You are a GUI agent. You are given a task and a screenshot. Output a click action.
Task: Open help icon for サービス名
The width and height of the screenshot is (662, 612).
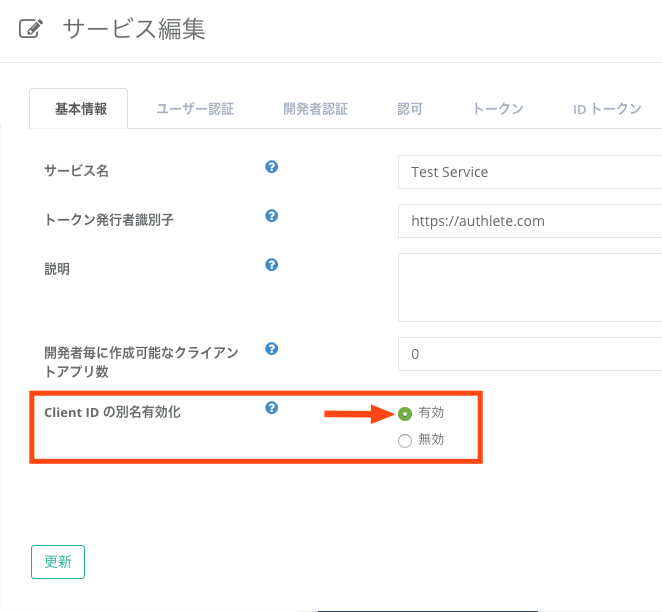pos(271,167)
